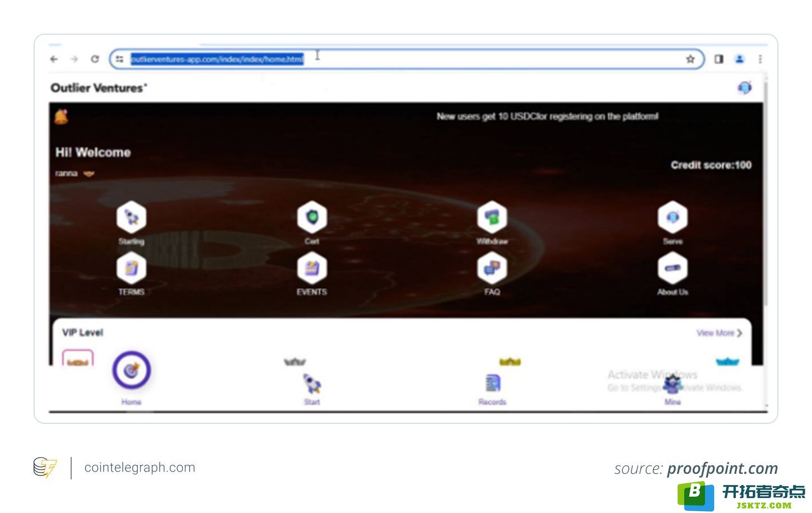Open the EVENTS calendar icon
Viewport: 812px width, 513px height.
[312, 268]
